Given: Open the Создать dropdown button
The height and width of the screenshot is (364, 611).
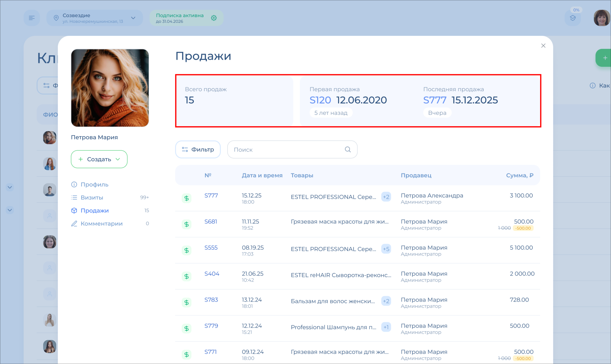Looking at the screenshot, I should click(x=99, y=159).
